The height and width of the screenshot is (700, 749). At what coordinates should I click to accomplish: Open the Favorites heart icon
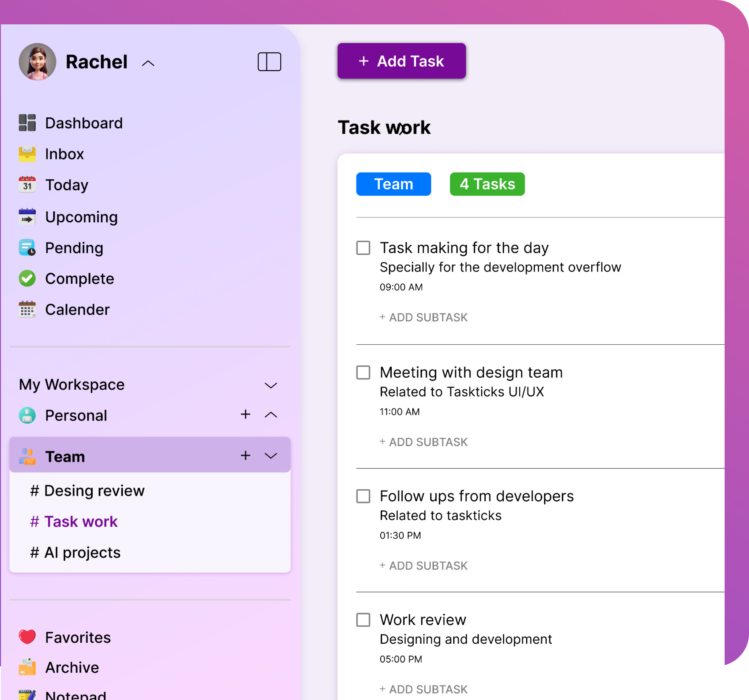[x=27, y=637]
